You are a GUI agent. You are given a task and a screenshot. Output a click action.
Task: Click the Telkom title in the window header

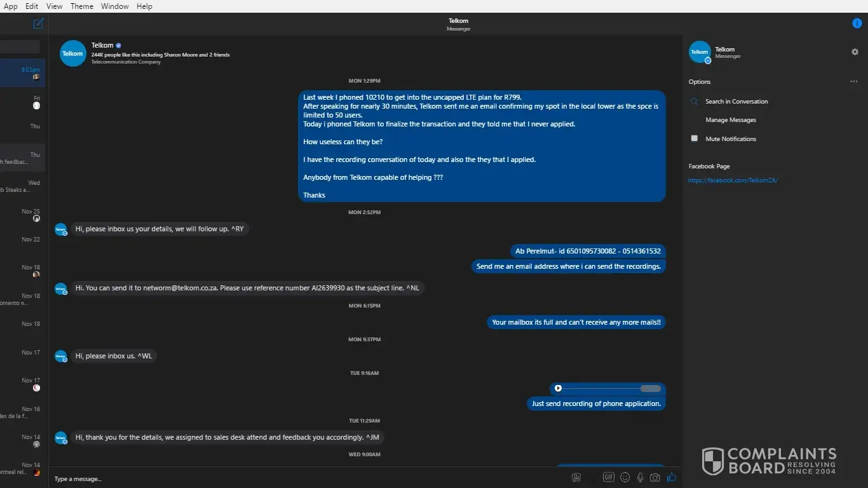pos(458,21)
